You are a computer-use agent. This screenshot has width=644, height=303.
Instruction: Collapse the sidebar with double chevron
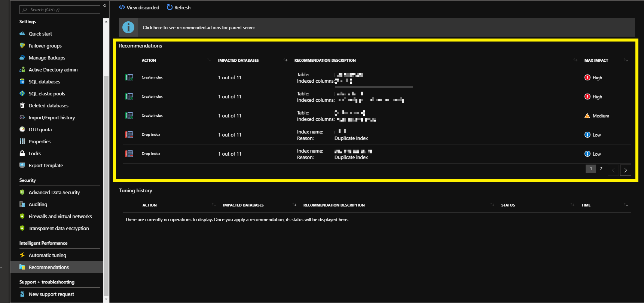pos(105,6)
